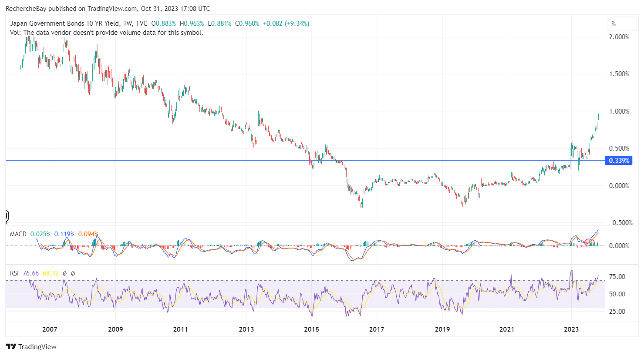Click the TradingView.com text in header
Image resolution: width=644 pixels, height=356 pixels.
pos(114,8)
